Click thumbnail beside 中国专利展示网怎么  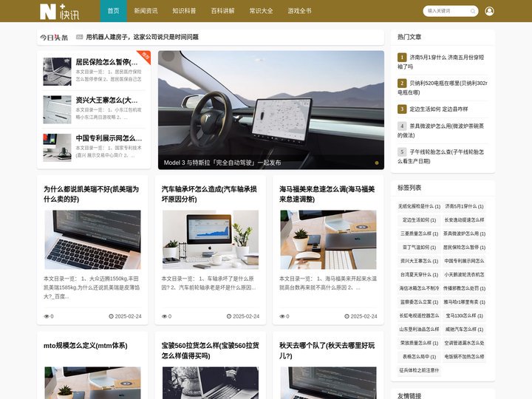(x=57, y=147)
